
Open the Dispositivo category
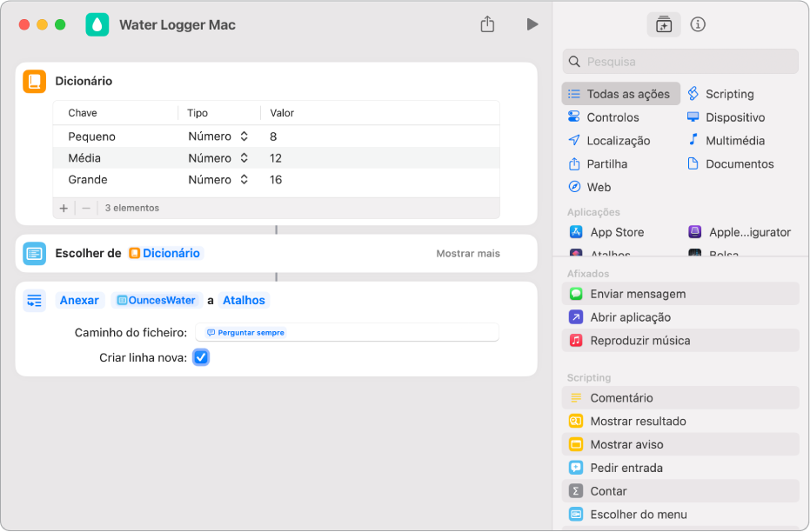[x=726, y=117]
